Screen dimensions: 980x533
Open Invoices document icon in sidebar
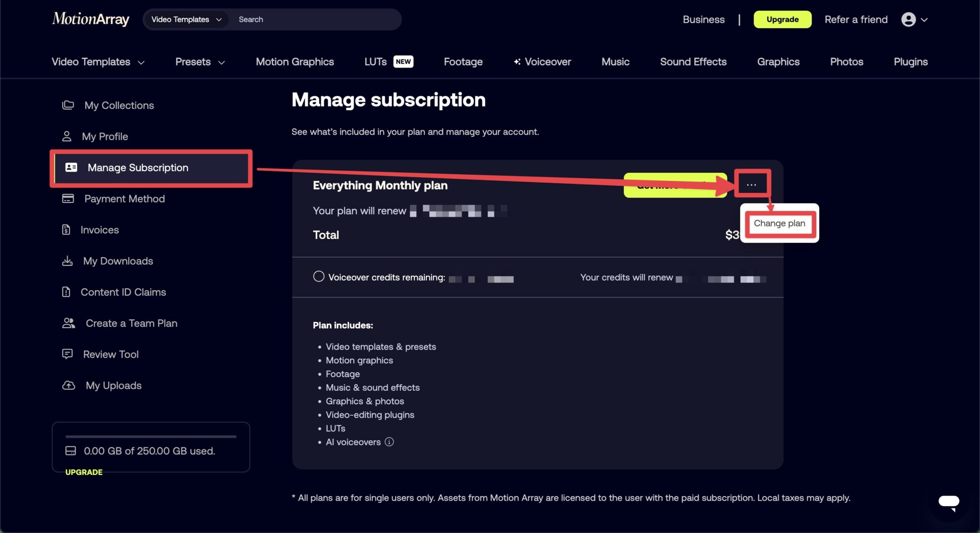point(66,229)
